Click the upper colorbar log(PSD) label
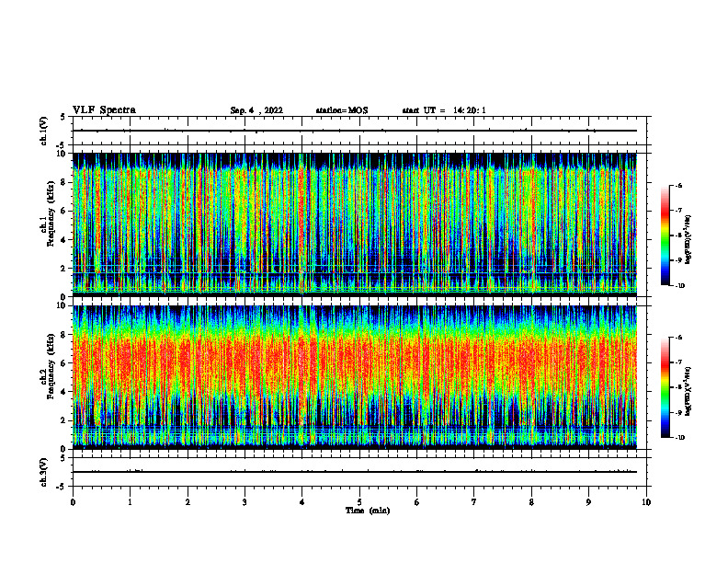This screenshot has width=728, height=563. tap(688, 239)
